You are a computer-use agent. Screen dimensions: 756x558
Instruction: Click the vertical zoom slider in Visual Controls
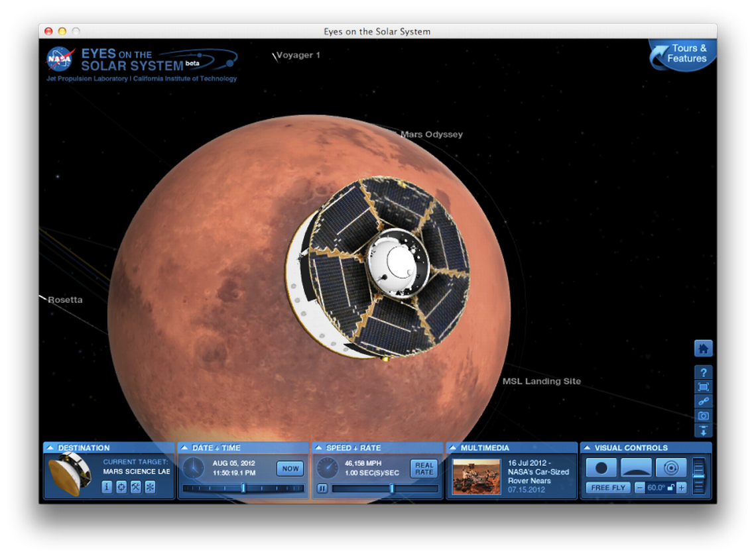click(698, 476)
